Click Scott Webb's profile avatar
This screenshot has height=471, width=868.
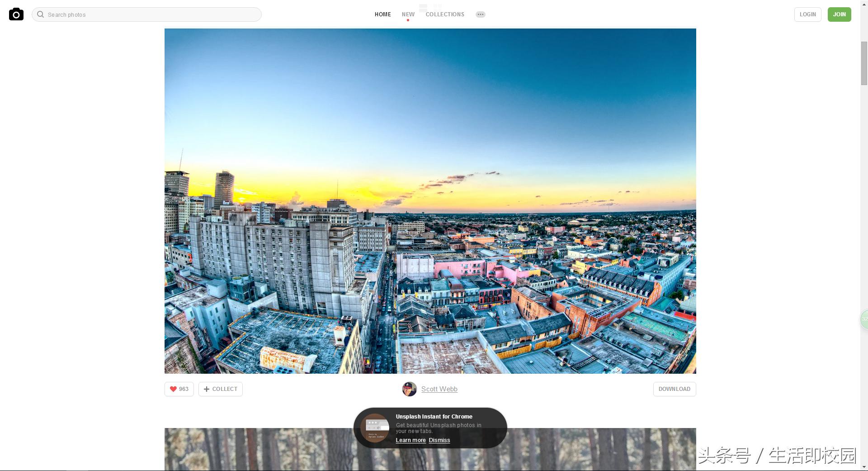(409, 389)
